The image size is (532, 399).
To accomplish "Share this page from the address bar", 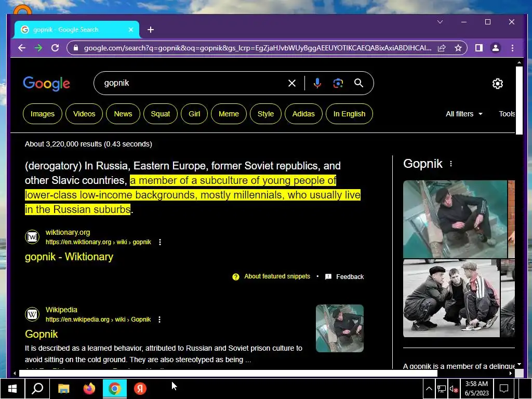I will pyautogui.click(x=442, y=48).
